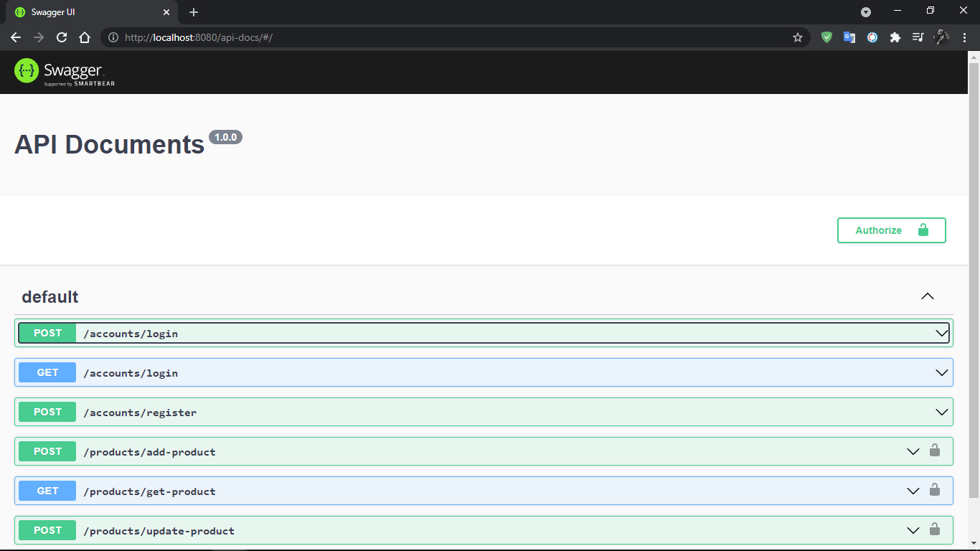Go to browser home page icon
This screenshot has width=980, height=551.
click(85, 37)
